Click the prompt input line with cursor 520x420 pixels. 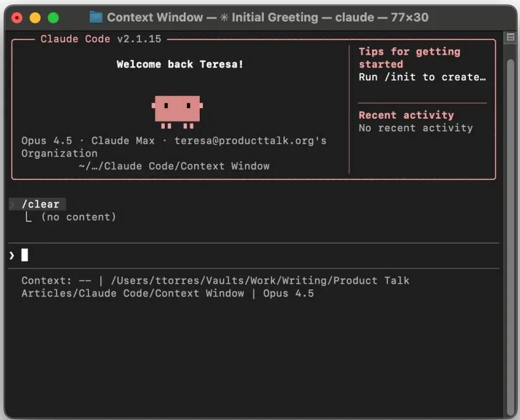point(254,255)
